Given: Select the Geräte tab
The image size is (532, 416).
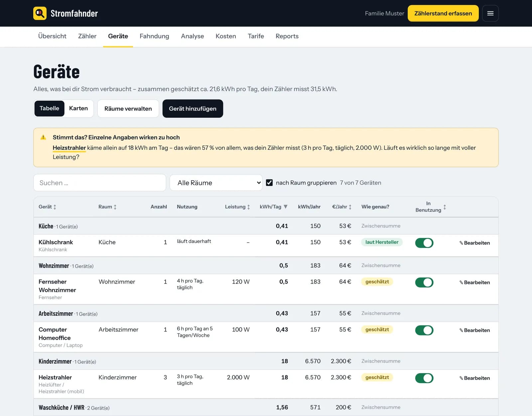Looking at the screenshot, I should click(x=118, y=36).
